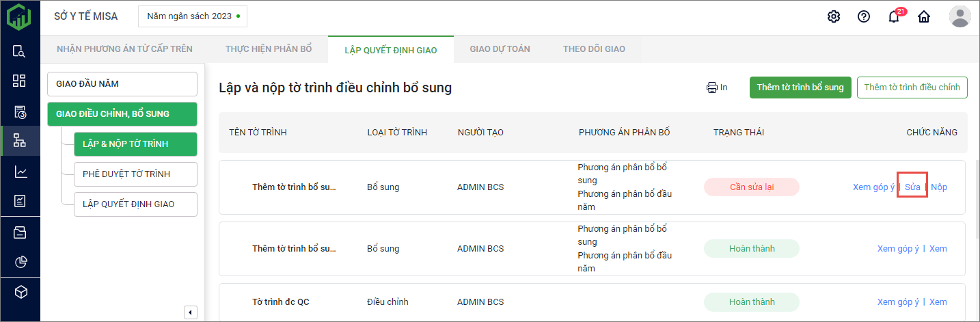The width and height of the screenshot is (980, 322).
Task: Click the Sửa link in first row
Action: click(x=912, y=187)
